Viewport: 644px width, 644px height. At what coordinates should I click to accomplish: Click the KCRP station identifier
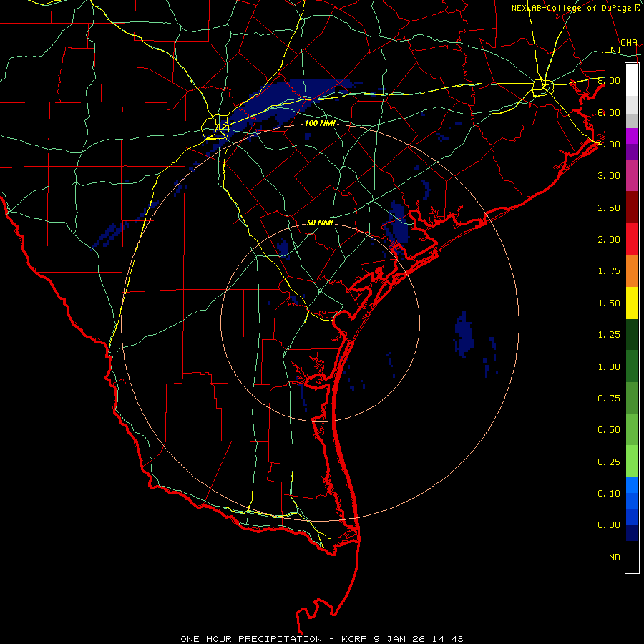(355, 639)
